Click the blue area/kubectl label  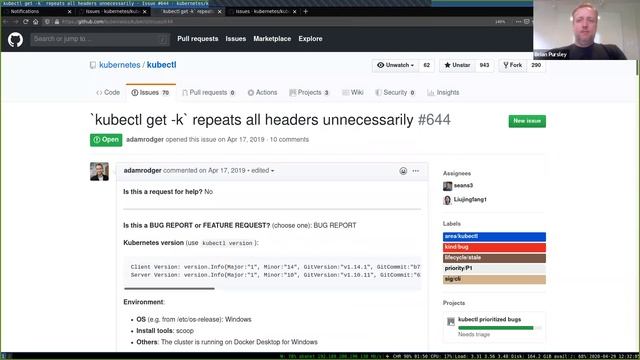point(494,237)
